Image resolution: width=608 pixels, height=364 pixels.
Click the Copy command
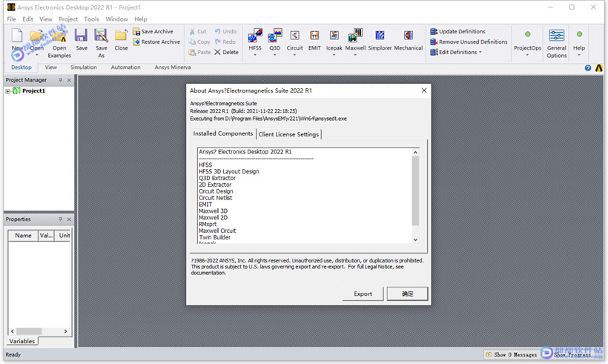[x=199, y=42]
